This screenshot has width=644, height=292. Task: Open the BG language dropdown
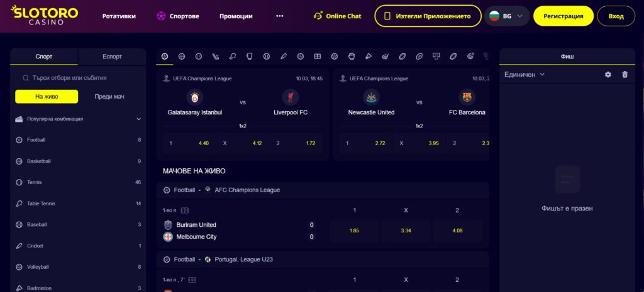click(x=507, y=16)
